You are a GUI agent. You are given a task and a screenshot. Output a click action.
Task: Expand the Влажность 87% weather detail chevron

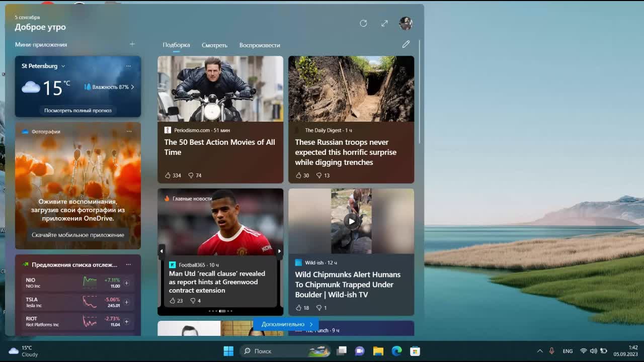pyautogui.click(x=132, y=87)
